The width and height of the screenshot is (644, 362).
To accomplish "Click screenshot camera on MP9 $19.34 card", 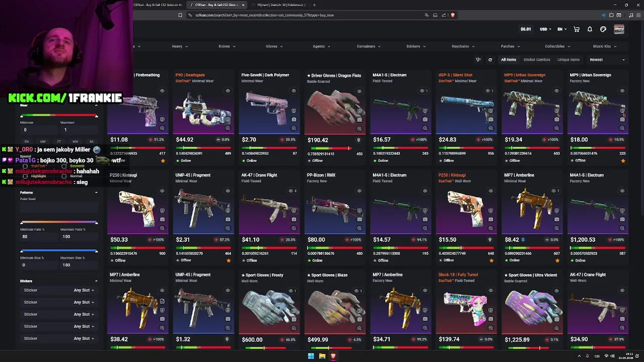I will tap(556, 120).
